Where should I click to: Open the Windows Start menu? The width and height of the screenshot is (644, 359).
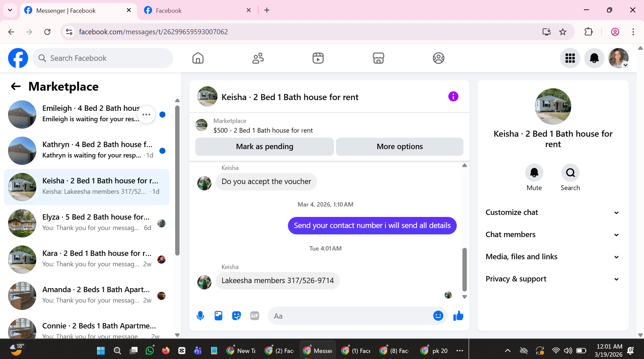pyautogui.click(x=101, y=351)
